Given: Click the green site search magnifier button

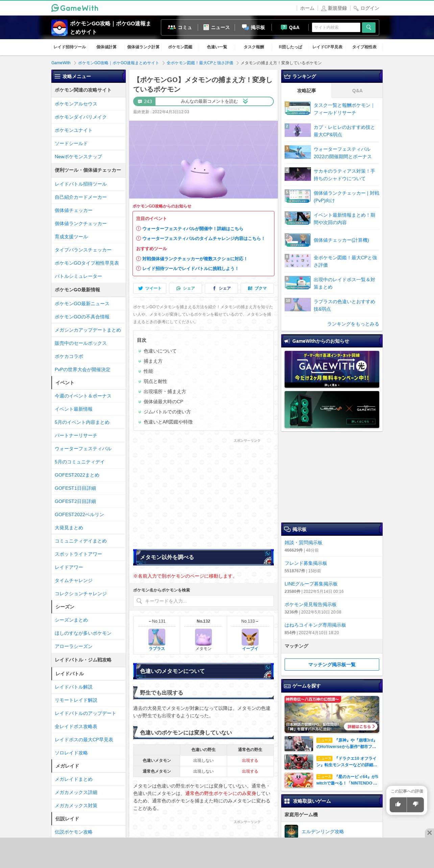Looking at the screenshot, I should [x=368, y=27].
